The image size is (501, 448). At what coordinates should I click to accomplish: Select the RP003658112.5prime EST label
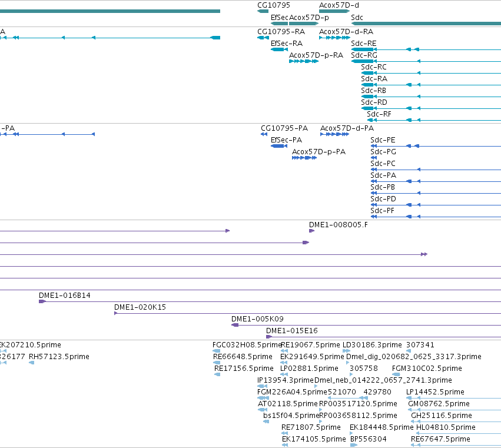[x=358, y=416]
